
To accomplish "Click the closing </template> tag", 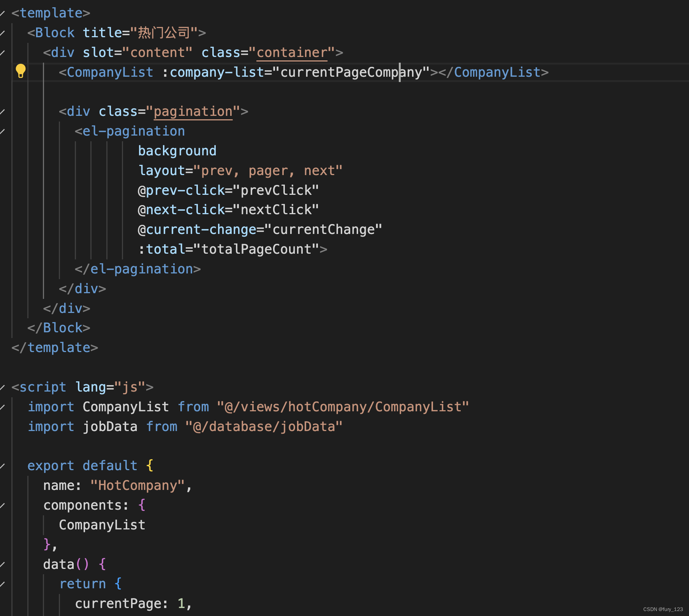I will tap(55, 347).
